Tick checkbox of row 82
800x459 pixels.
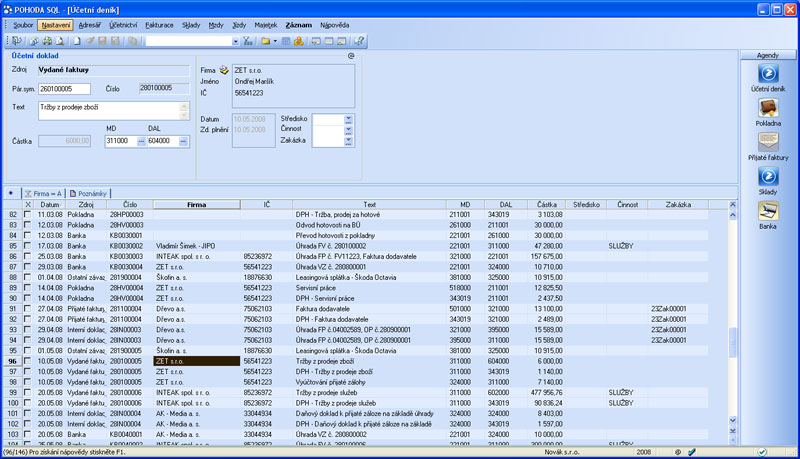[x=27, y=215]
